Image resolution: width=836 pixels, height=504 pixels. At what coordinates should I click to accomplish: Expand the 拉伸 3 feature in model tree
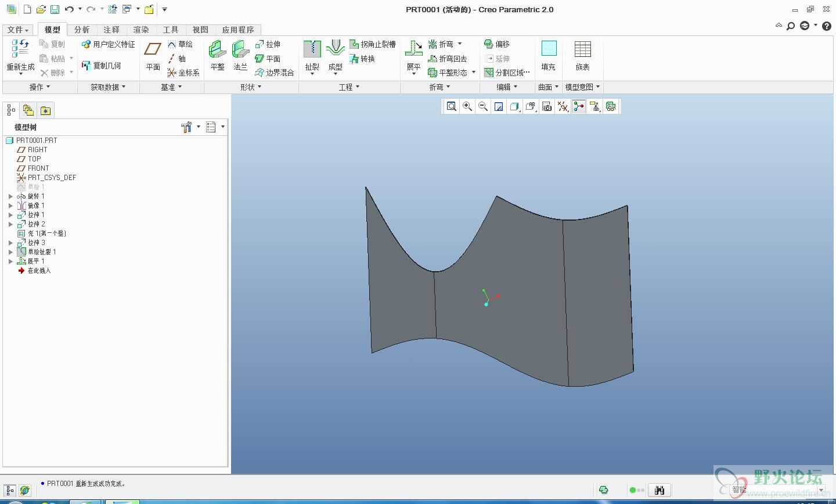[x=10, y=243]
